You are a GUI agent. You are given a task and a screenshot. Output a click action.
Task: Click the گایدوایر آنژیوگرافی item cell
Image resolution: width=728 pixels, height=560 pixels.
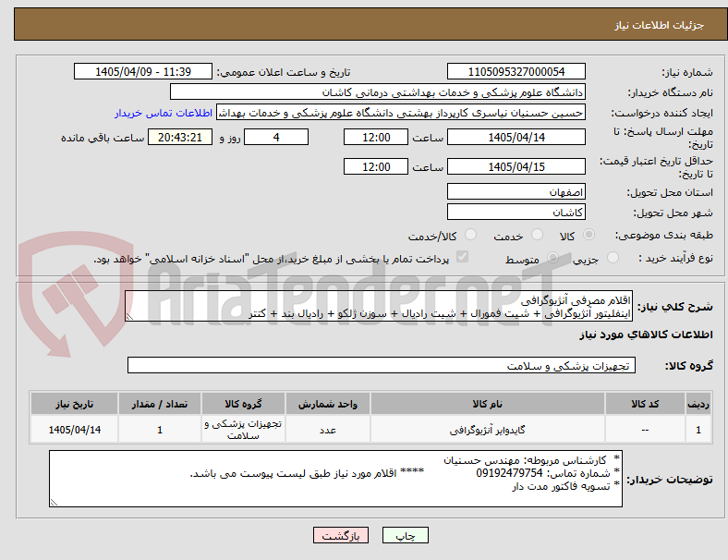(x=488, y=430)
